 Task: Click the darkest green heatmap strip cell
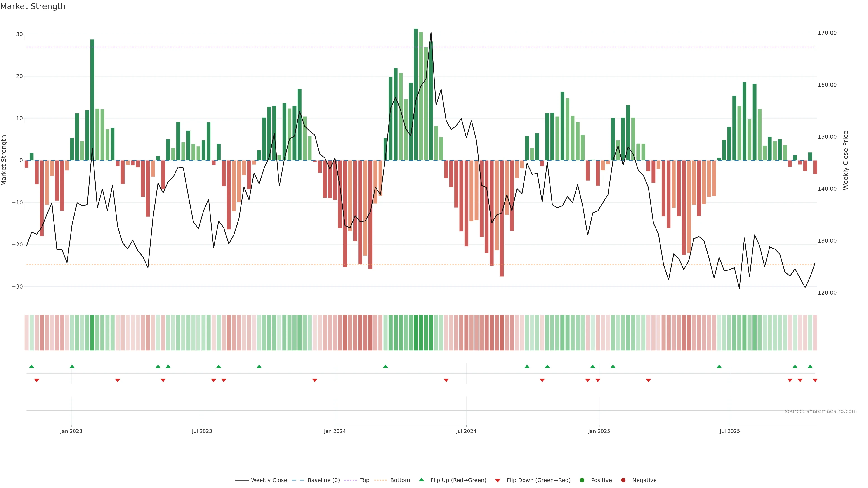click(x=416, y=333)
